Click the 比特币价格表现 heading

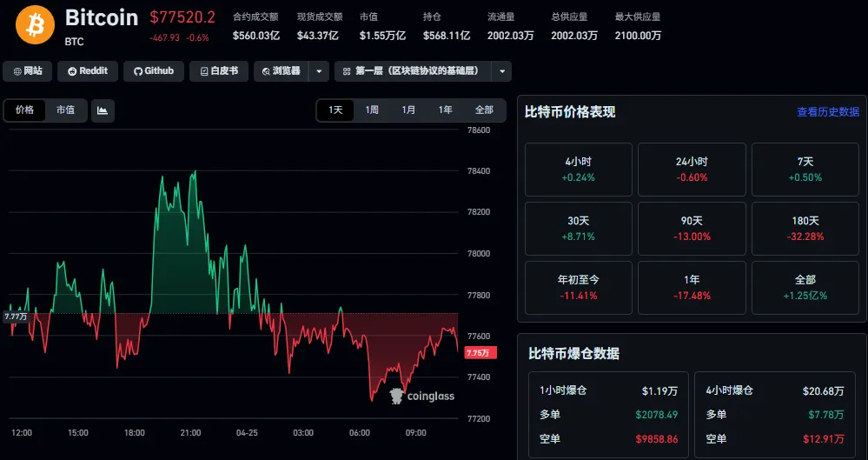[x=570, y=112]
